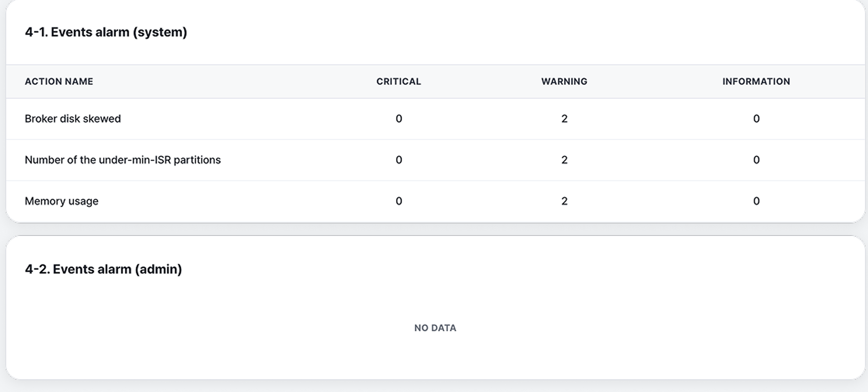Click Memory usage information count
This screenshot has width=868, height=392.
(x=756, y=201)
